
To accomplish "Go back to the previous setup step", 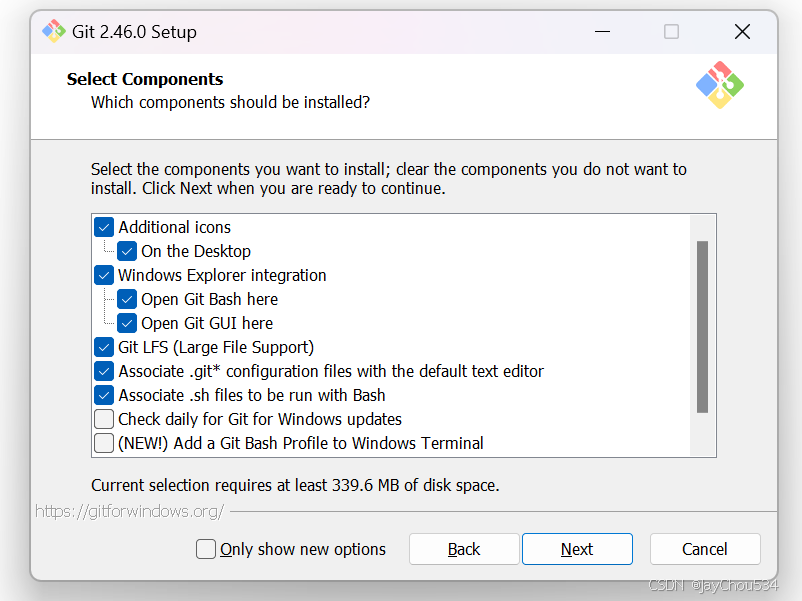I will (464, 549).
